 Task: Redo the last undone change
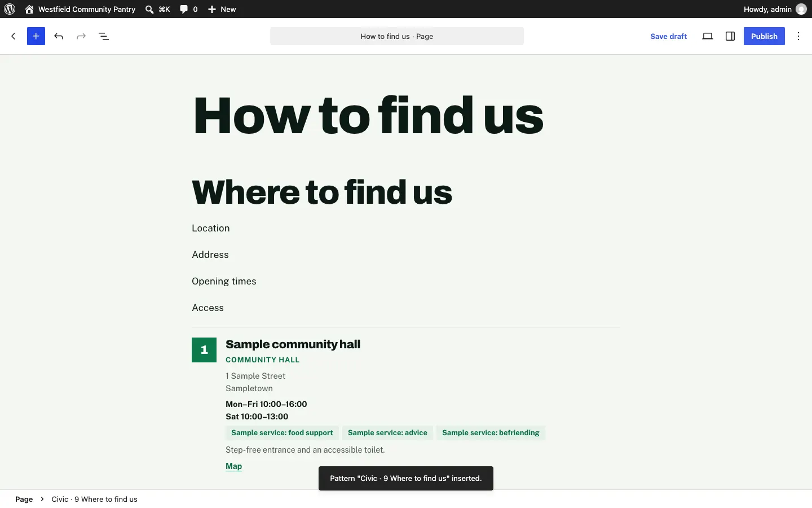(x=81, y=36)
